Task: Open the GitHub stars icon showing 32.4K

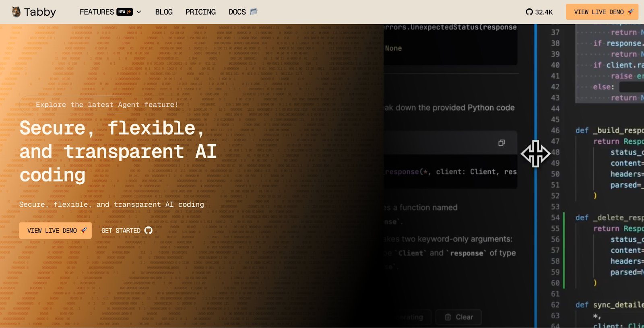Action: coord(529,12)
